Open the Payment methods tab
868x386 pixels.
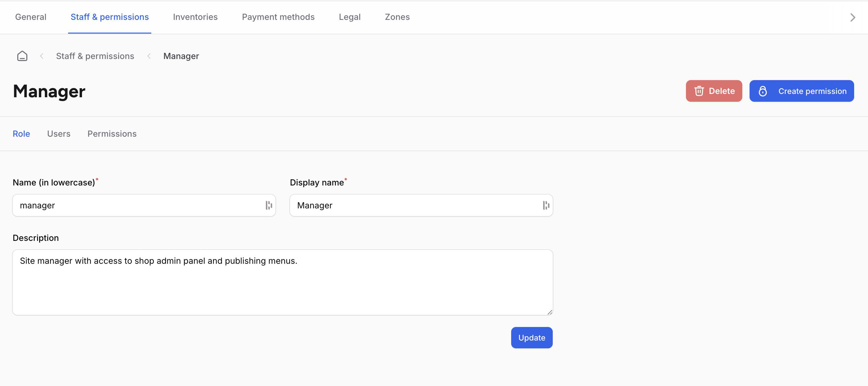278,17
